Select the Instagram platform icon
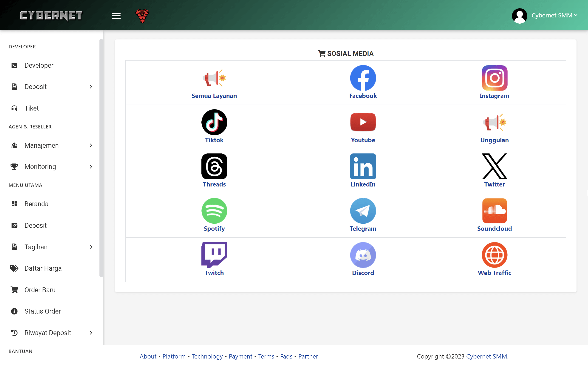 coord(495,83)
